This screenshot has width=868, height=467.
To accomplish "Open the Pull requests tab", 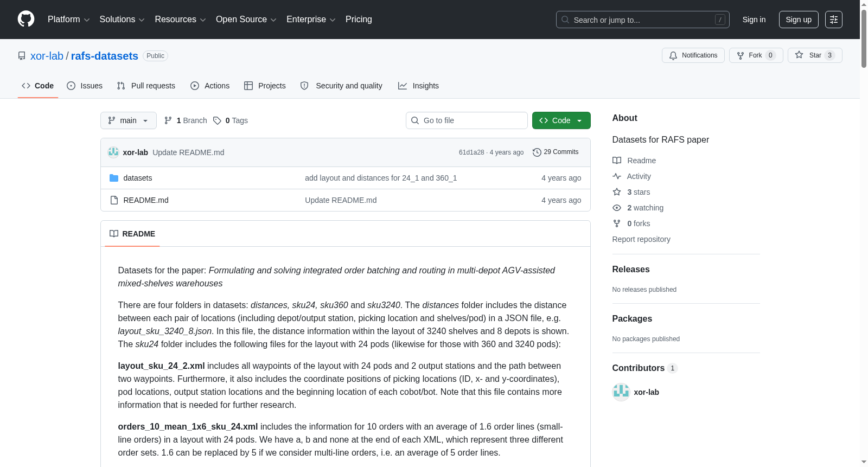I will (146, 86).
